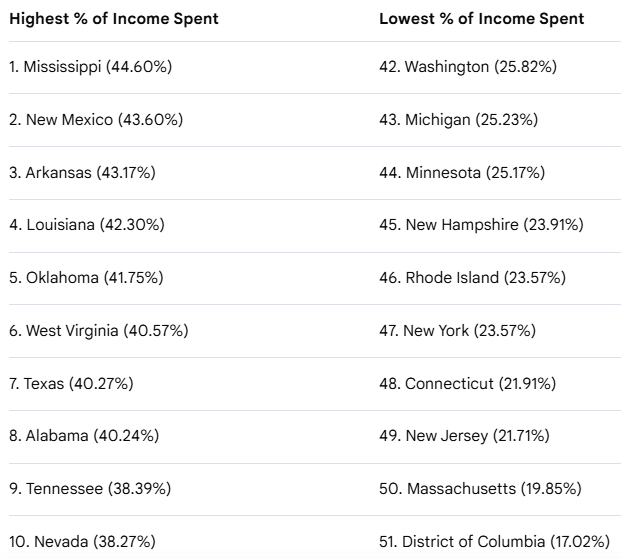Click the District of Columbia (17.02%) entry
This screenshot has width=621, height=559.
495,542
